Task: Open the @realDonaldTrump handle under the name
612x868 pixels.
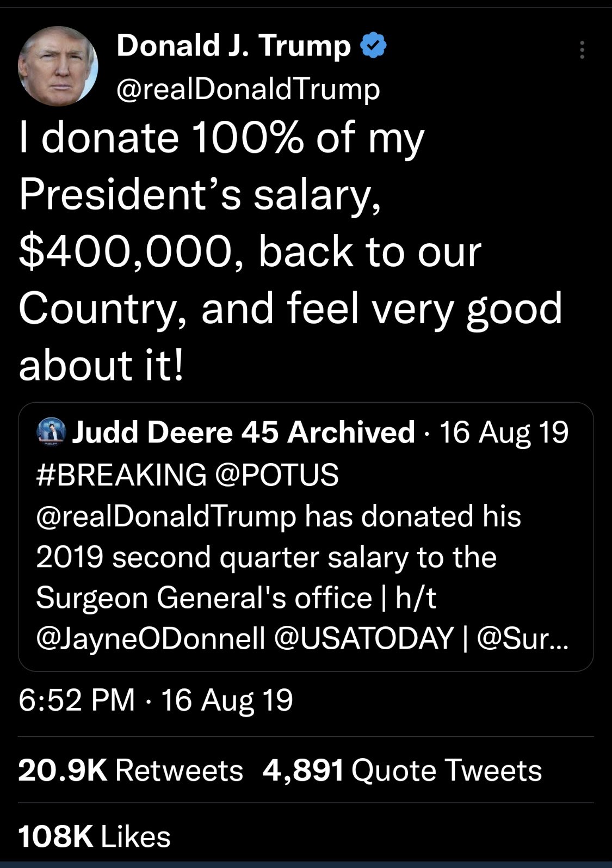Action: click(248, 89)
